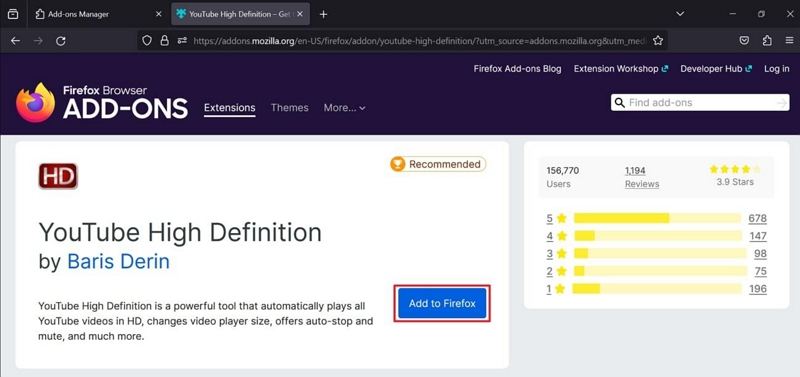Close the Add-ons Manager tab
800x377 pixels.
158,14
